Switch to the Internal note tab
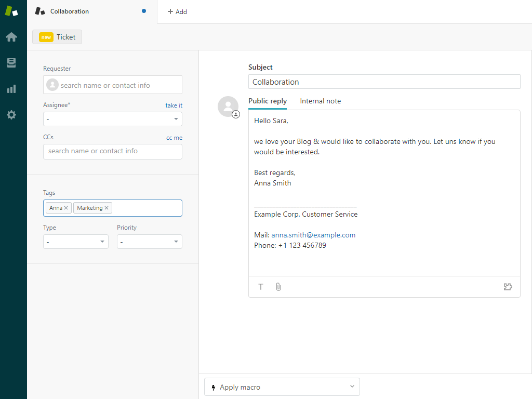This screenshot has height=399, width=532. point(321,101)
